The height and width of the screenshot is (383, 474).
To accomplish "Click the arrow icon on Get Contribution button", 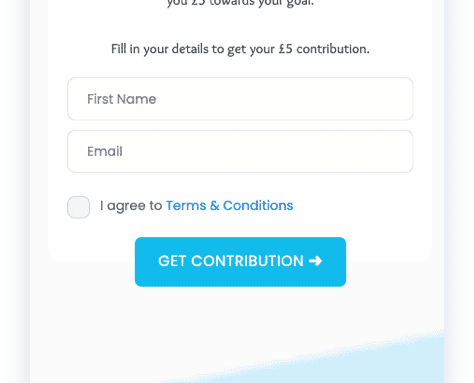I will point(315,261).
